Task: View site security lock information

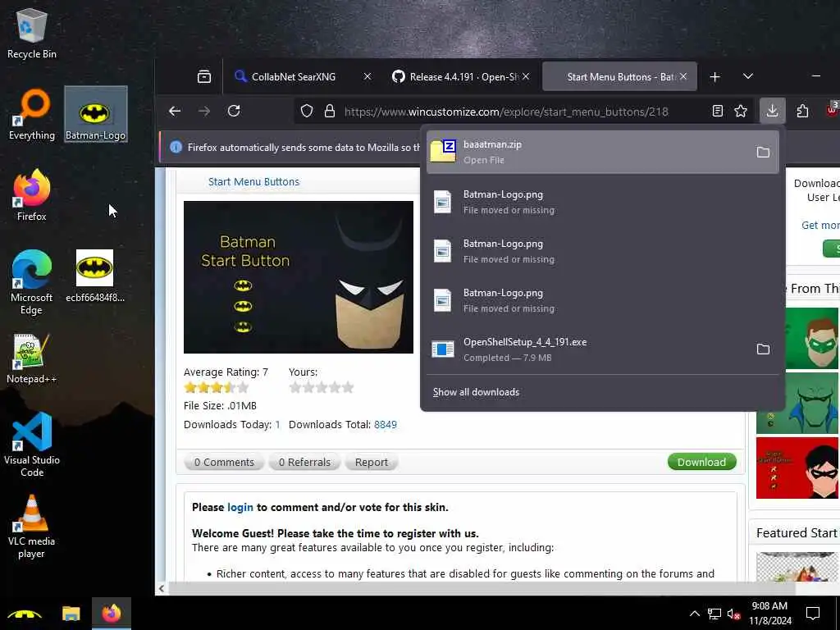Action: coord(330,111)
